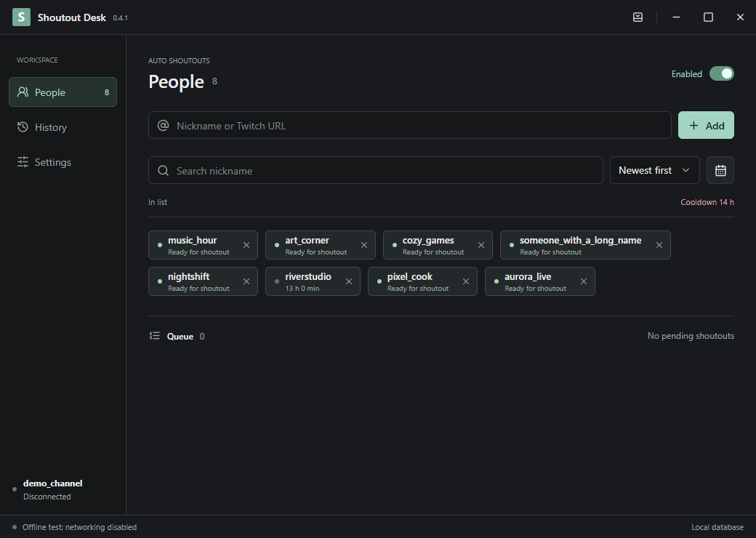
Task: Remove aurora_live using the X icon
Action: point(584,281)
